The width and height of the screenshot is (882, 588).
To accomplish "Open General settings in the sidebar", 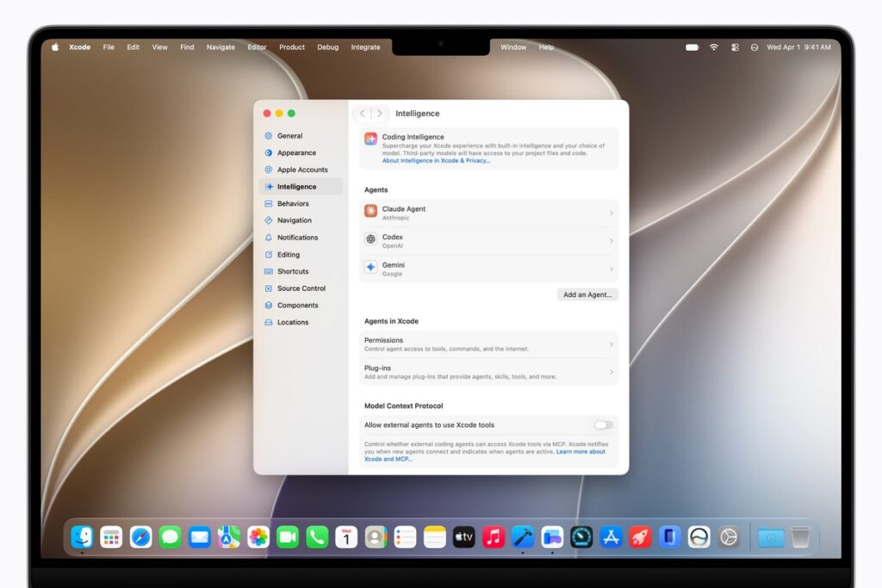I will point(301,135).
